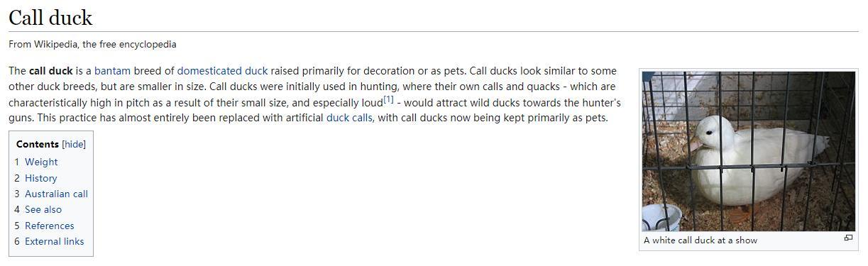Click the number 6 before External links
868x266 pixels.
[17, 241]
